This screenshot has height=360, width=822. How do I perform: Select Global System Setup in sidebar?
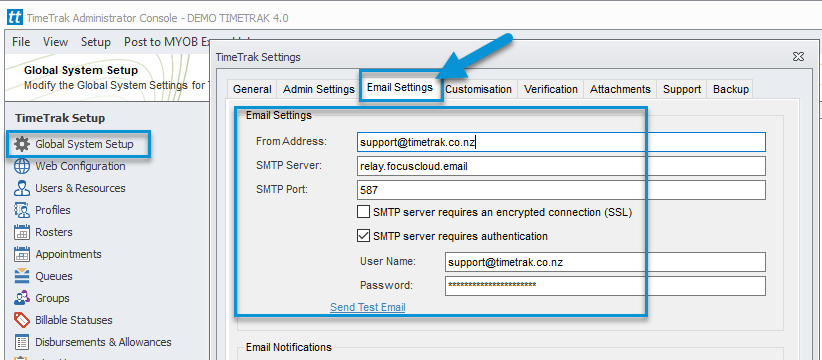[84, 144]
